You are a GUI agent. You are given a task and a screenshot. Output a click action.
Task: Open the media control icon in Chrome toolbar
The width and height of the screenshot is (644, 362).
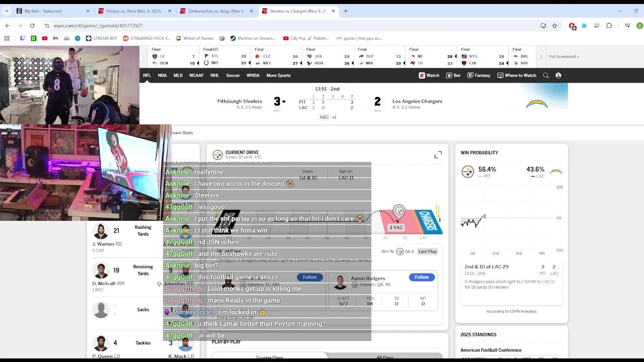coord(627,26)
